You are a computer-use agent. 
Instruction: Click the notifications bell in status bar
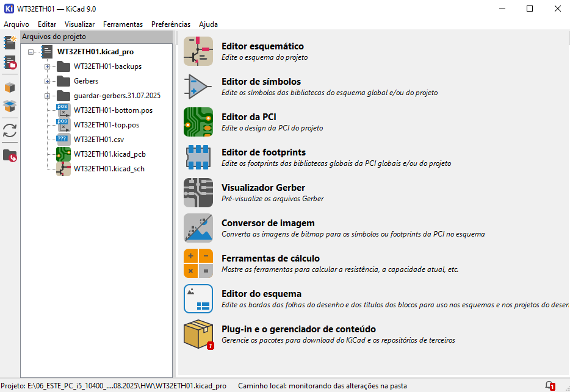click(x=549, y=385)
